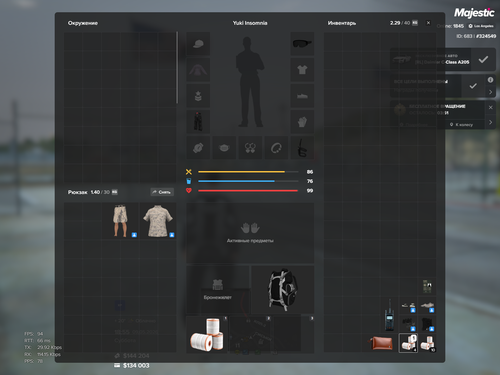Screen dimensions: 500x375
Task: Click the health bar at 99
Action: pos(248,191)
